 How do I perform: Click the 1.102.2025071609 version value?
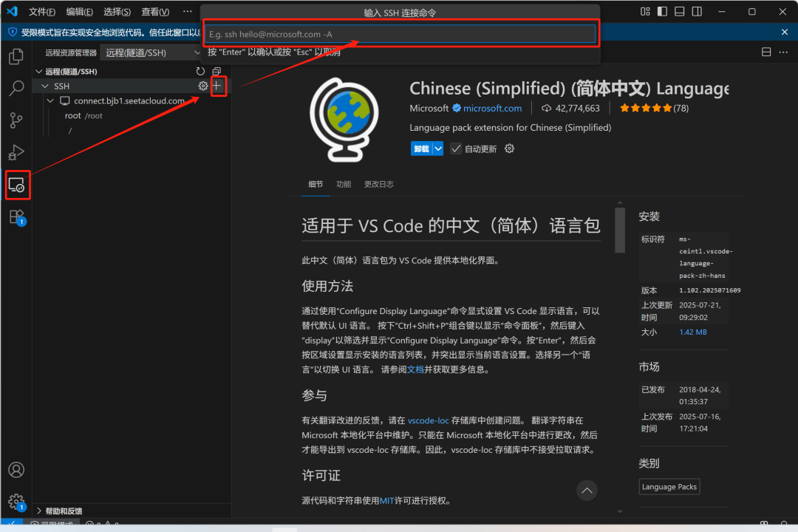709,290
